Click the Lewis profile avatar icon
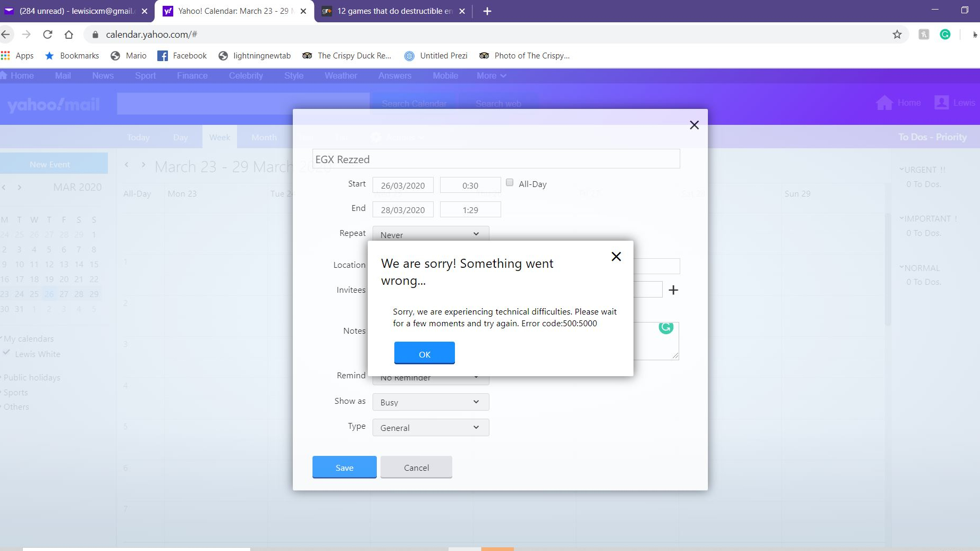The width and height of the screenshot is (980, 551). tap(941, 103)
